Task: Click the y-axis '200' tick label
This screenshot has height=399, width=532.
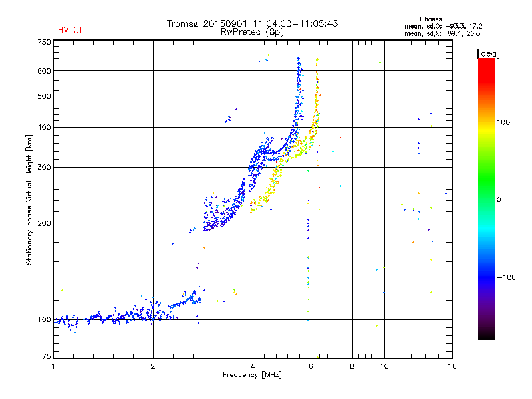Action: coord(44,223)
